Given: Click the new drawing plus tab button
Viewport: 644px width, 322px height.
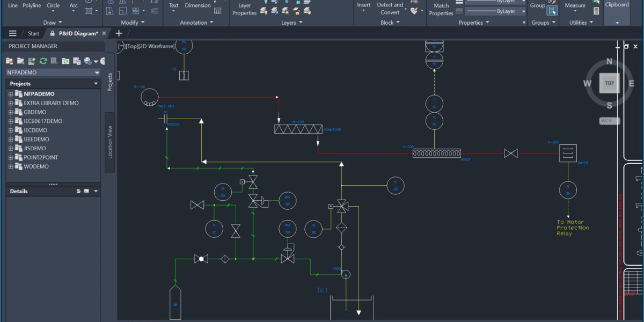Looking at the screenshot, I should 119,33.
